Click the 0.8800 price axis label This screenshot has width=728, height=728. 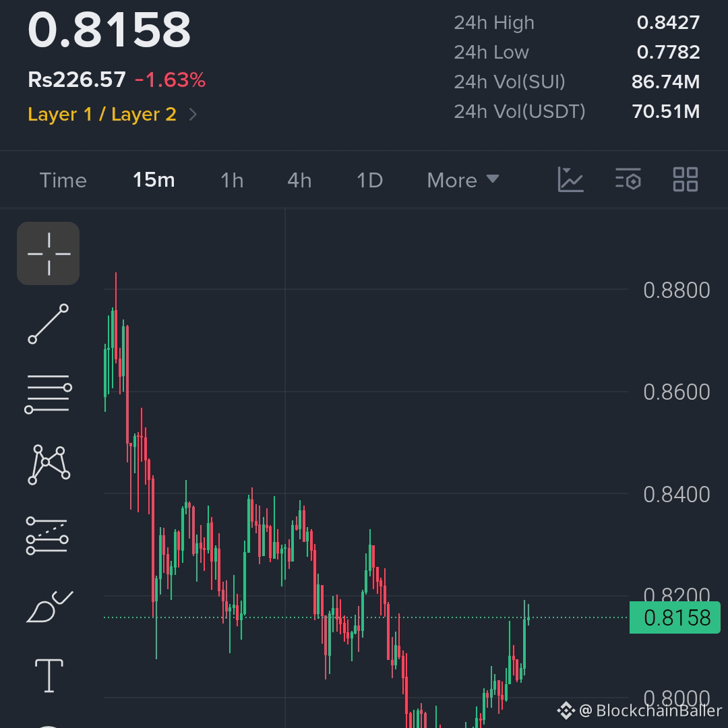677,290
